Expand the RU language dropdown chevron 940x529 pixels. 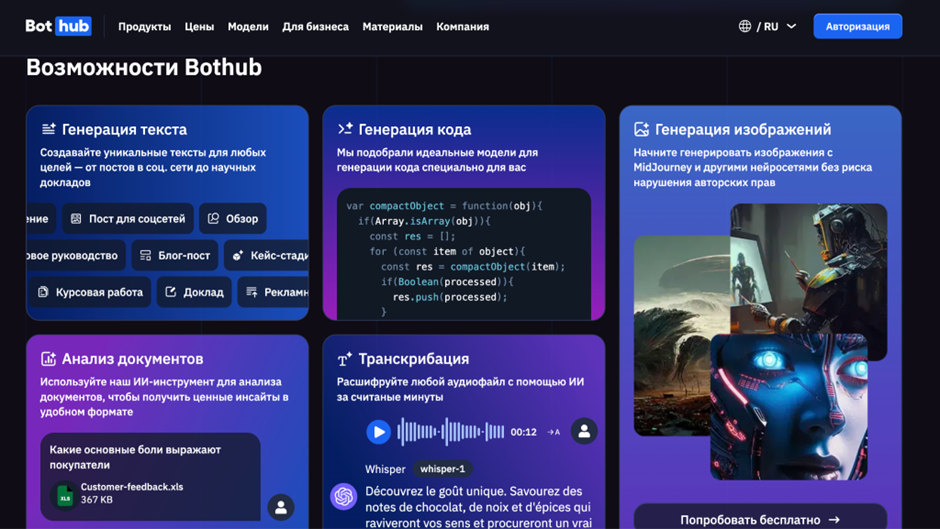[x=791, y=26]
